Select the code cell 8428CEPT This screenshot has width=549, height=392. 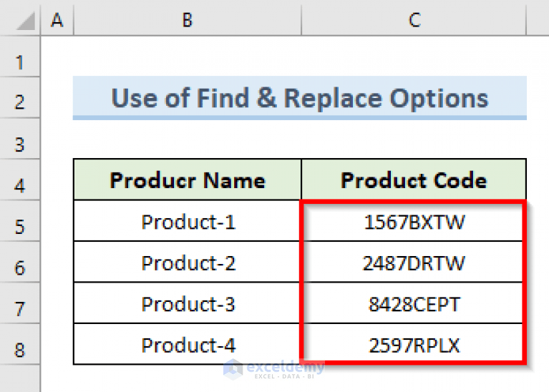click(x=414, y=303)
